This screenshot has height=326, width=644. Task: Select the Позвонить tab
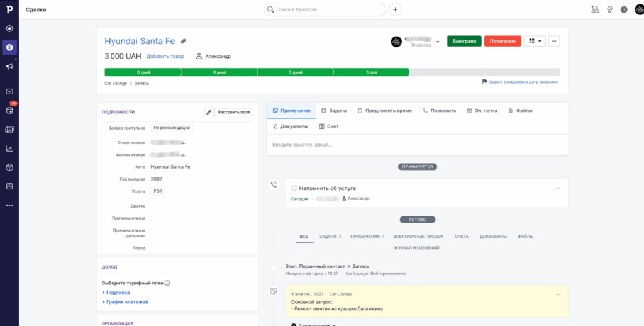point(439,111)
